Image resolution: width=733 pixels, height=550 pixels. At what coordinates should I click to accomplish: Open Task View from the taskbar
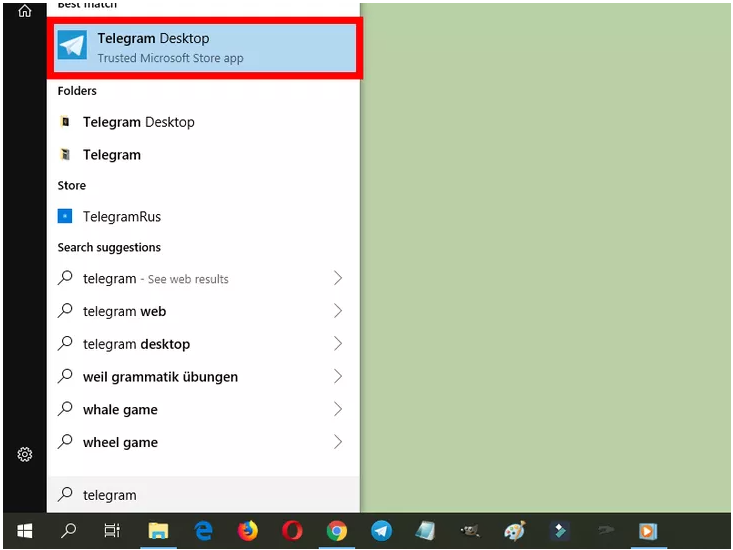113,531
